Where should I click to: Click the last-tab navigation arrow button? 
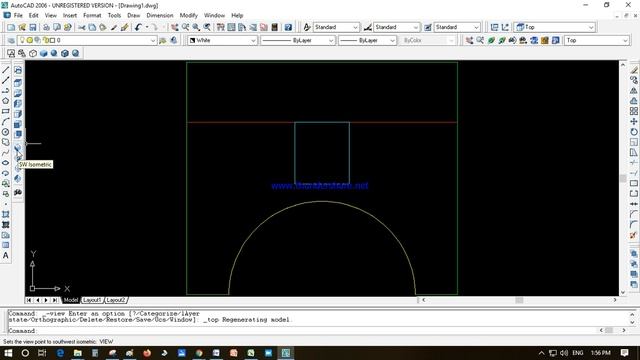[x=54, y=300]
